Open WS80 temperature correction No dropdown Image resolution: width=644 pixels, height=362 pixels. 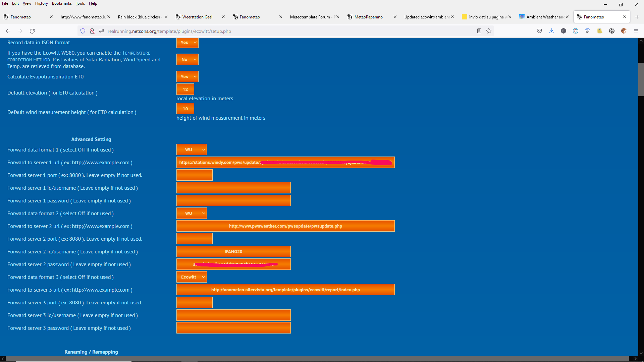[187, 59]
